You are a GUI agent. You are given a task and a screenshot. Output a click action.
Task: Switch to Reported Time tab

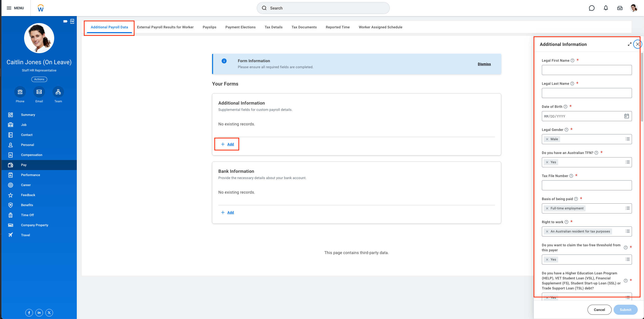338,27
